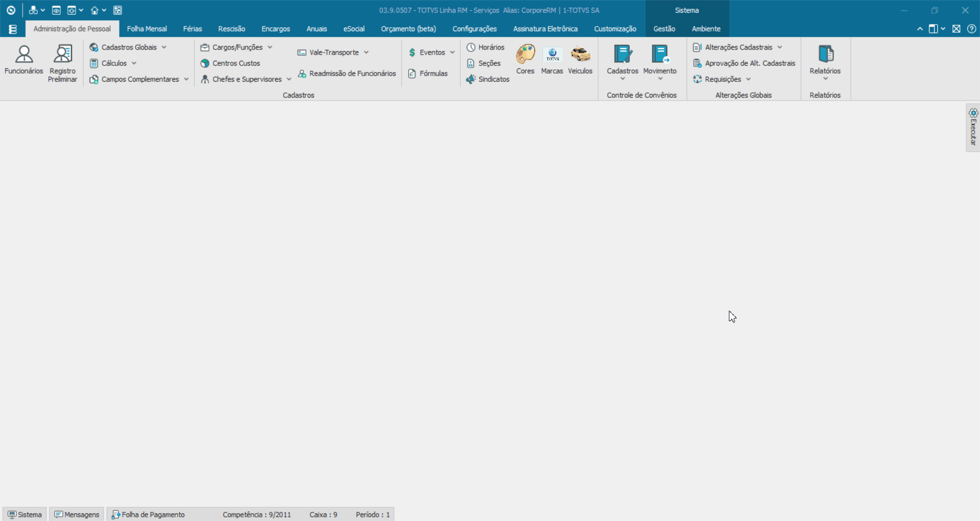Switch to Gestão tab

point(664,29)
